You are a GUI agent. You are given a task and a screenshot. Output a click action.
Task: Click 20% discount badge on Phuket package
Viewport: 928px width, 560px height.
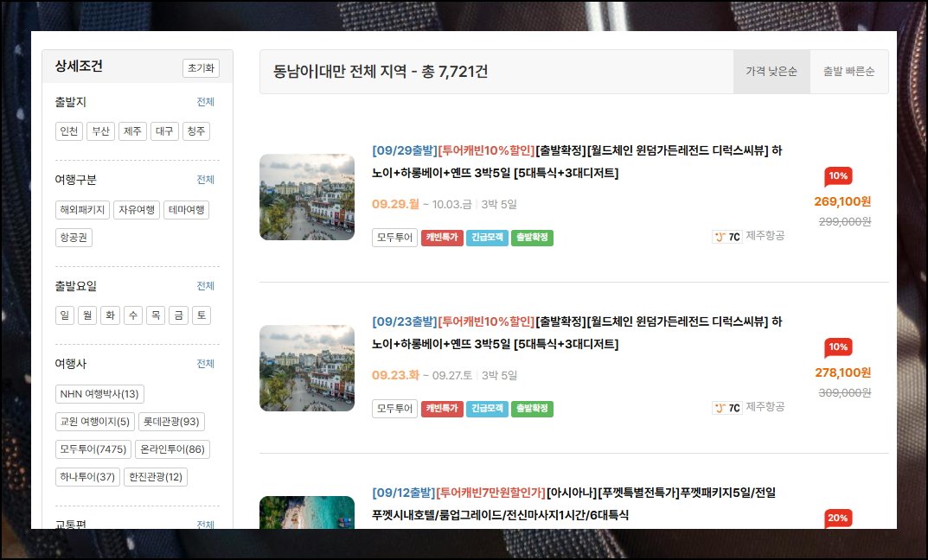tap(838, 518)
